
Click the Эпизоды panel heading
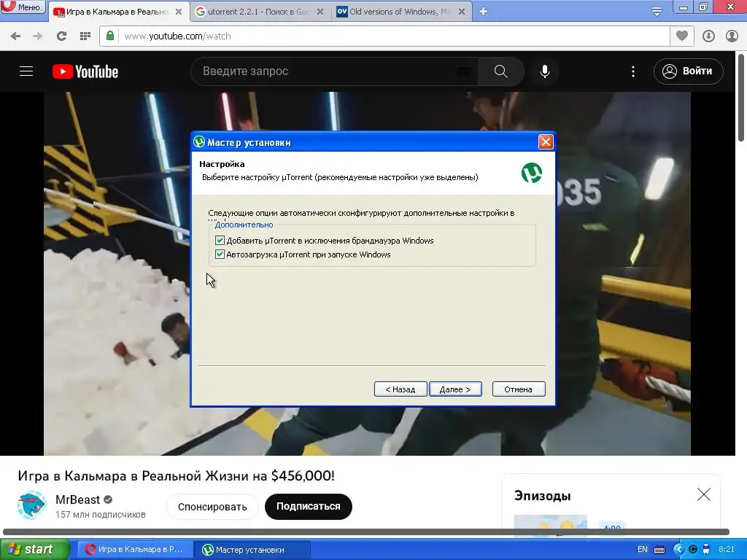coord(542,496)
